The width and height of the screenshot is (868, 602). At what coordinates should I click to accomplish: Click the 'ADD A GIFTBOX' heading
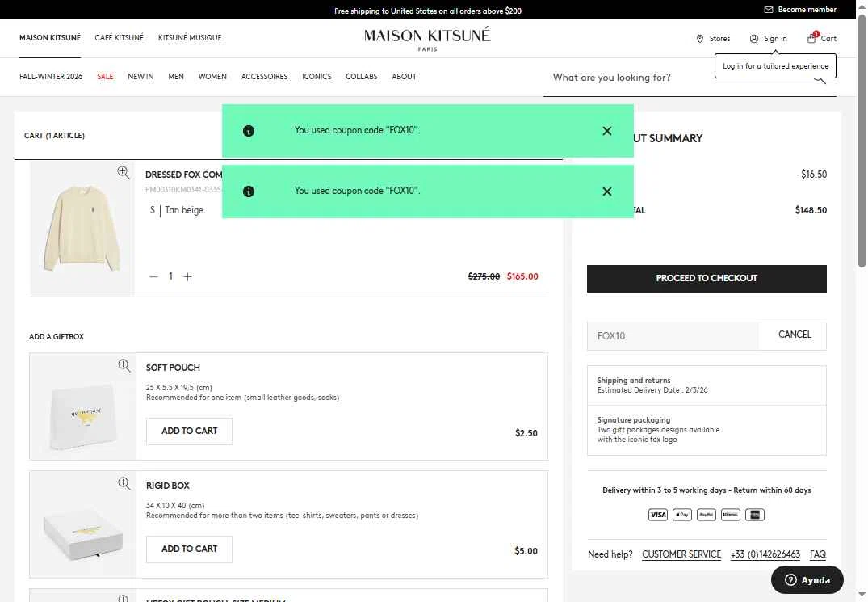tap(57, 337)
